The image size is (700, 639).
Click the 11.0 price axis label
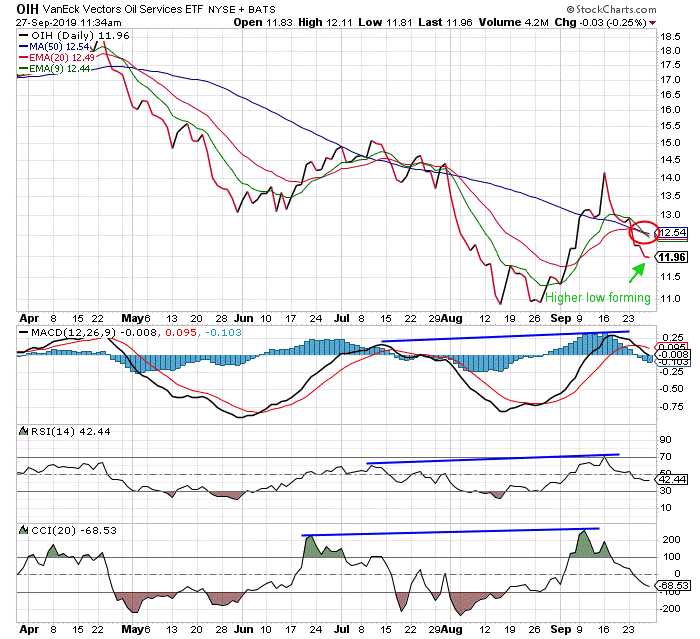coord(670,298)
